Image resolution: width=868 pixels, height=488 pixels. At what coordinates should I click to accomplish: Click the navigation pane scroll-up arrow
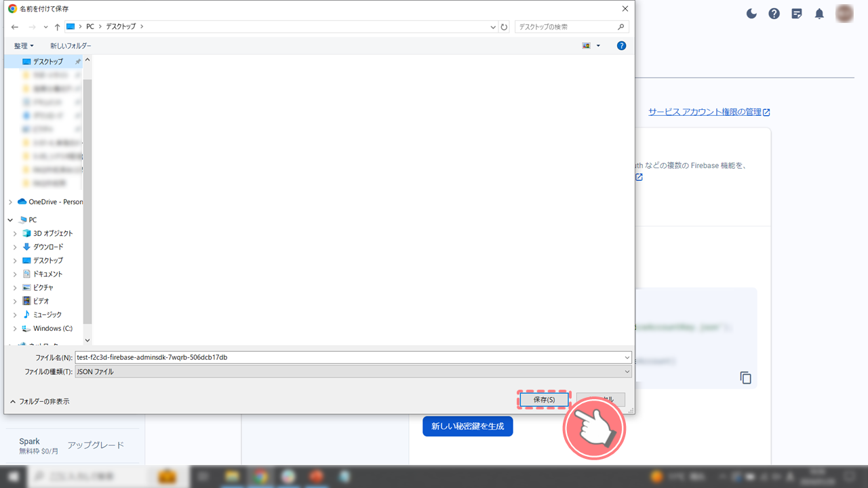pyautogui.click(x=87, y=59)
